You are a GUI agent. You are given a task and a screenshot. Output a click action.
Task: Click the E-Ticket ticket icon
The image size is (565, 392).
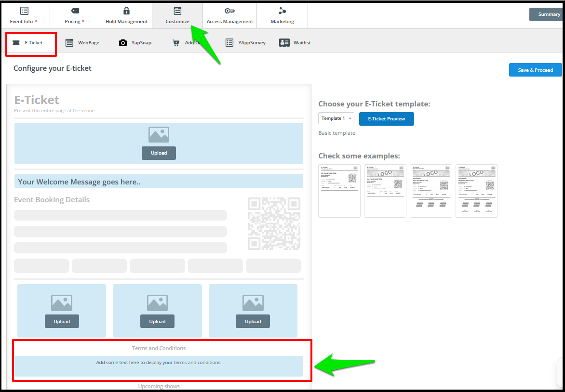[x=16, y=43]
